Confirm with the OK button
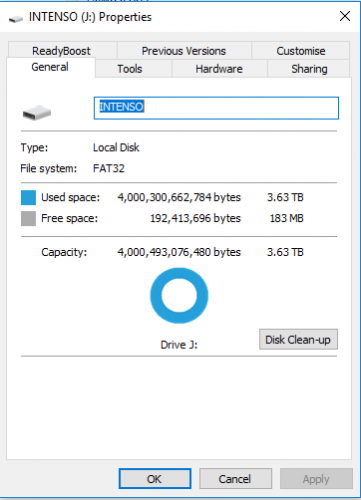The height and width of the screenshot is (500, 361). pos(155,479)
